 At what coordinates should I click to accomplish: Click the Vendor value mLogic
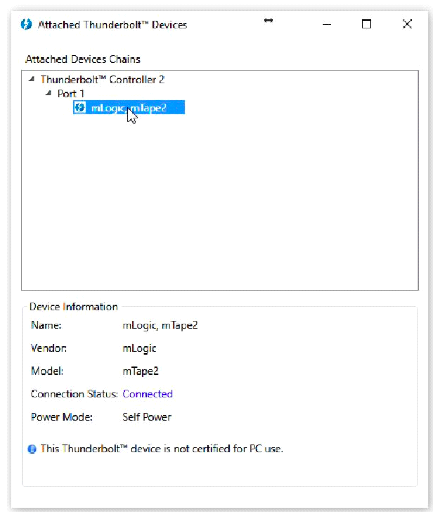139,349
